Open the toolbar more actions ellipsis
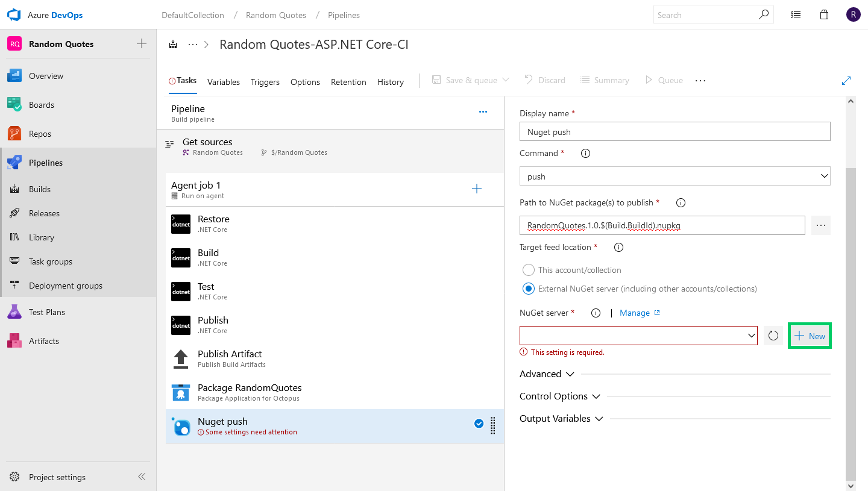 (x=700, y=80)
